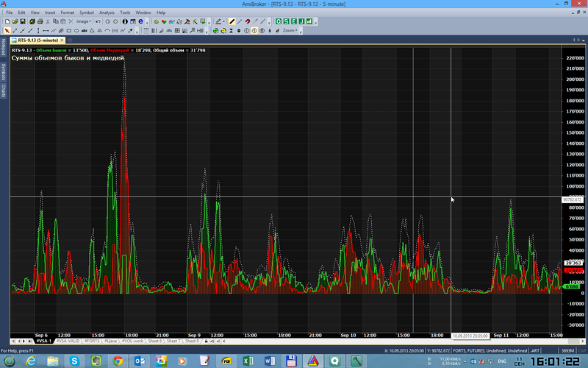Select the triangle drawing tool
This screenshot has height=368, width=588.
[x=92, y=30]
